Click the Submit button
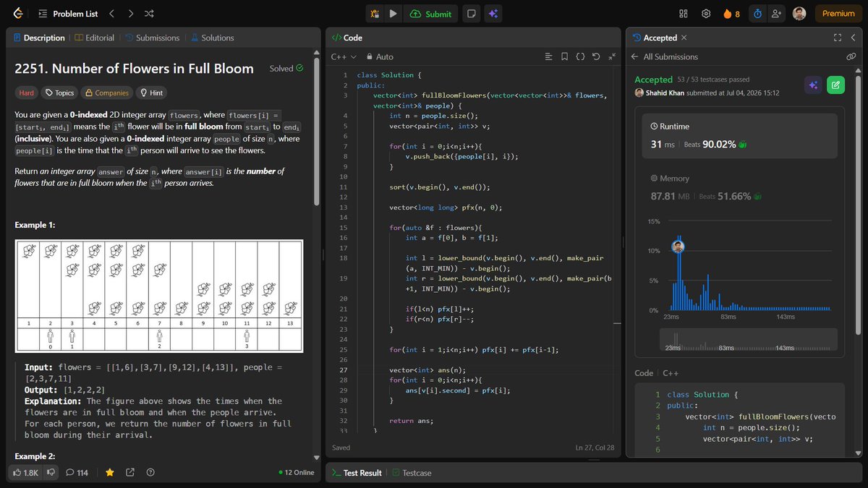868x488 pixels. click(x=431, y=13)
